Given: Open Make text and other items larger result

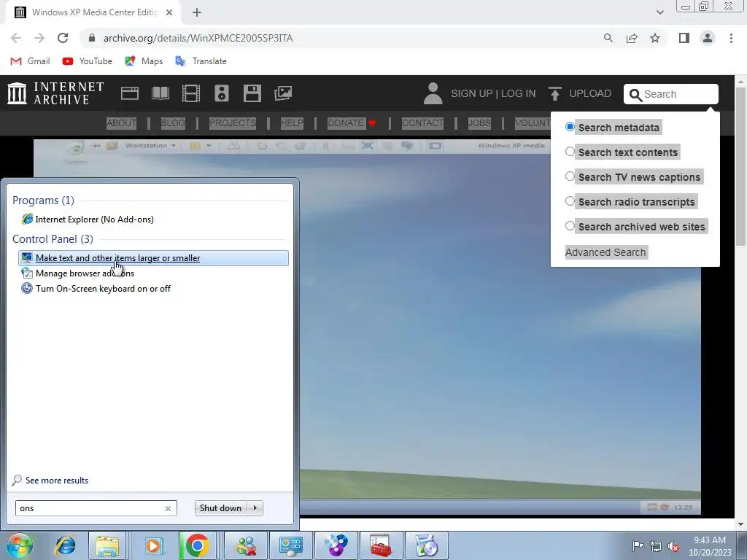Looking at the screenshot, I should pos(153,258).
